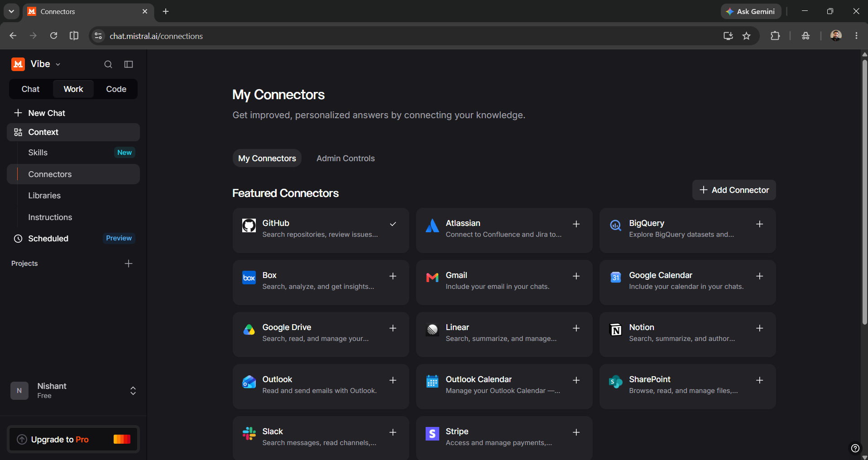Expand the Nishant account switcher arrows
Image resolution: width=868 pixels, height=460 pixels.
(133, 391)
